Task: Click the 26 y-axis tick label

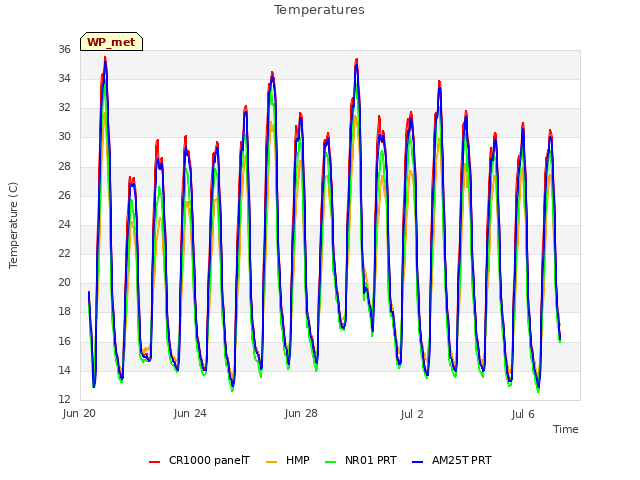Action: tap(64, 196)
